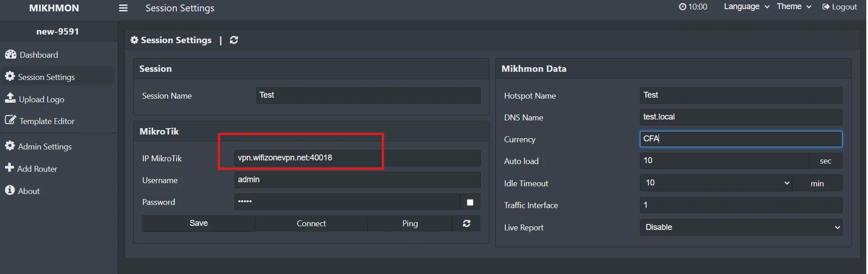Screen dimensions: 868x274
Task: Click the Upload Logo icon
Action: coord(10,98)
